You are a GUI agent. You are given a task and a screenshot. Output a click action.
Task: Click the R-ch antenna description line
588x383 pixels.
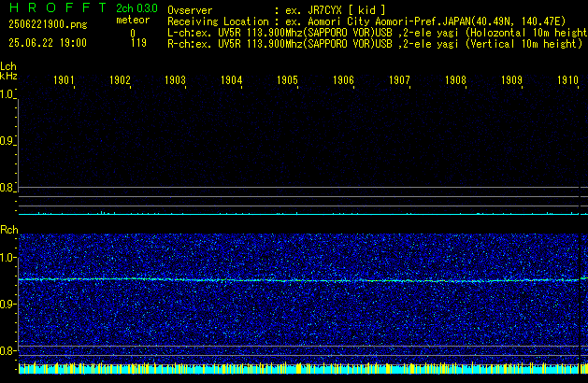(375, 44)
